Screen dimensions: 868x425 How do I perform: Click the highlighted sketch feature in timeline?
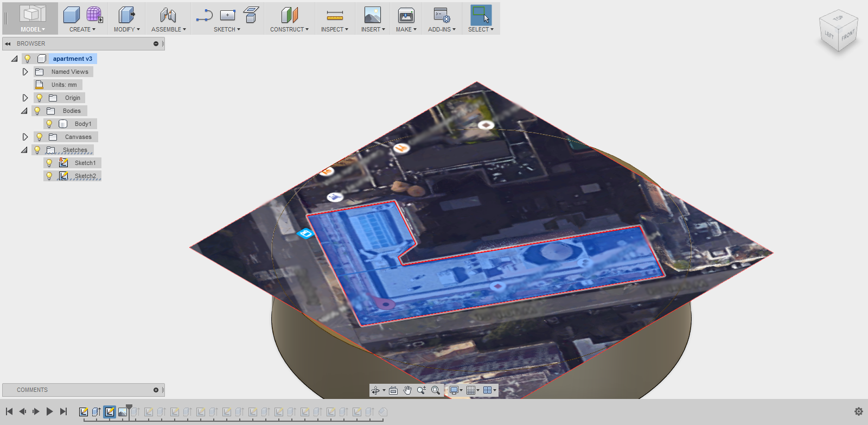click(x=110, y=412)
